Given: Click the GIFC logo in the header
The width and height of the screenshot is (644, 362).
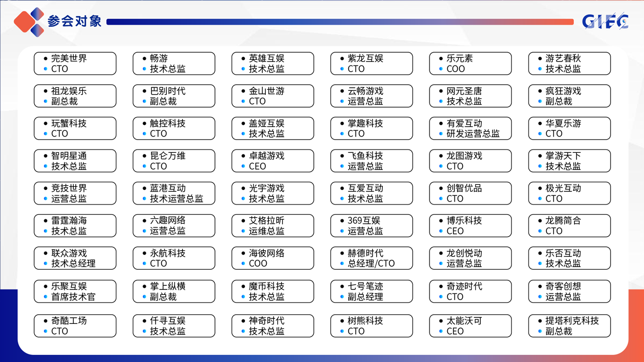Looking at the screenshot, I should (x=605, y=22).
